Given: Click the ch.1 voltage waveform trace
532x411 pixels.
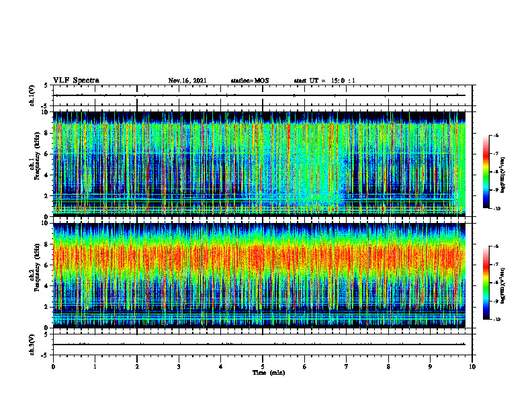Looking at the screenshot, I should pos(259,95).
